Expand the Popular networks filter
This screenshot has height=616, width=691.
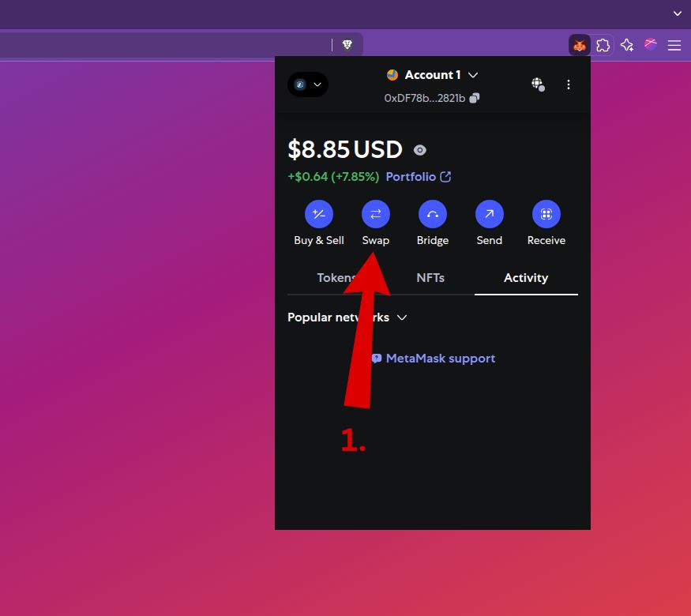pyautogui.click(x=347, y=317)
